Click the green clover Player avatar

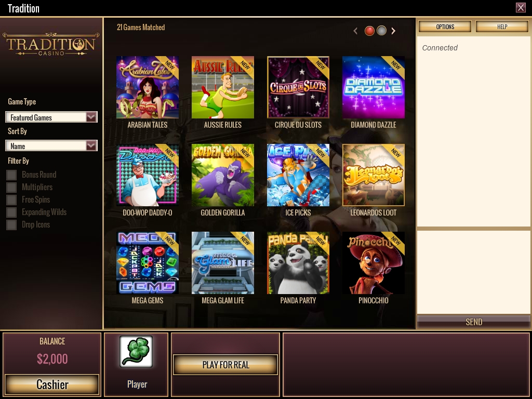point(136,352)
